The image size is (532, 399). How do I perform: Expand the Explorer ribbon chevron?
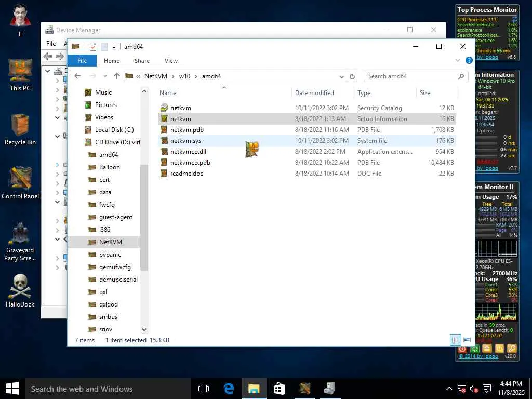(457, 60)
